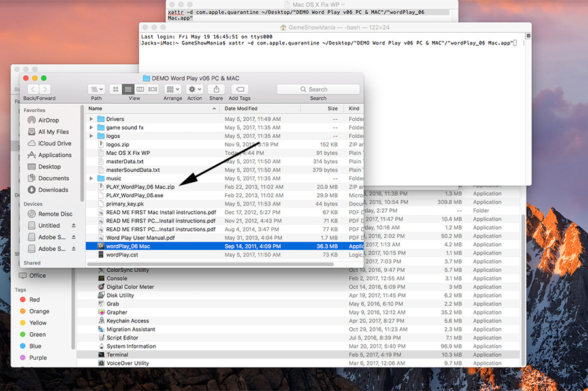Open AirDrop in the sidebar
The width and height of the screenshot is (588, 391).
coord(48,120)
